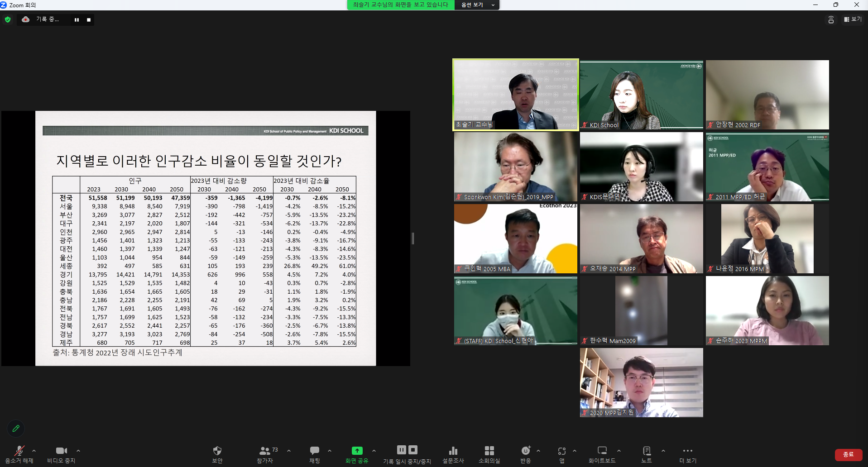This screenshot has height=467, width=868.
Task: Click the green annotation pencil button
Action: coord(16,428)
